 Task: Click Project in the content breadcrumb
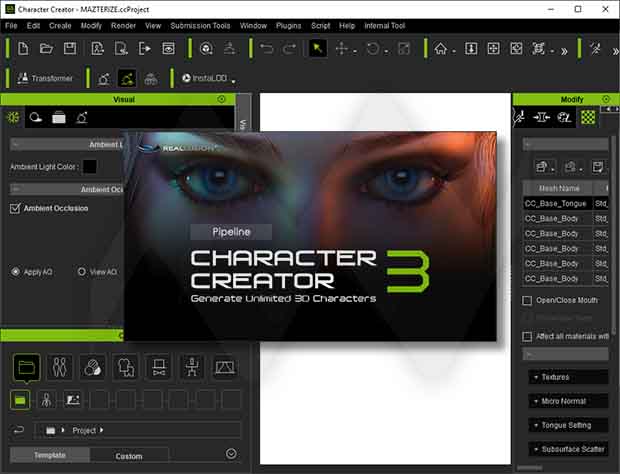coord(84,430)
